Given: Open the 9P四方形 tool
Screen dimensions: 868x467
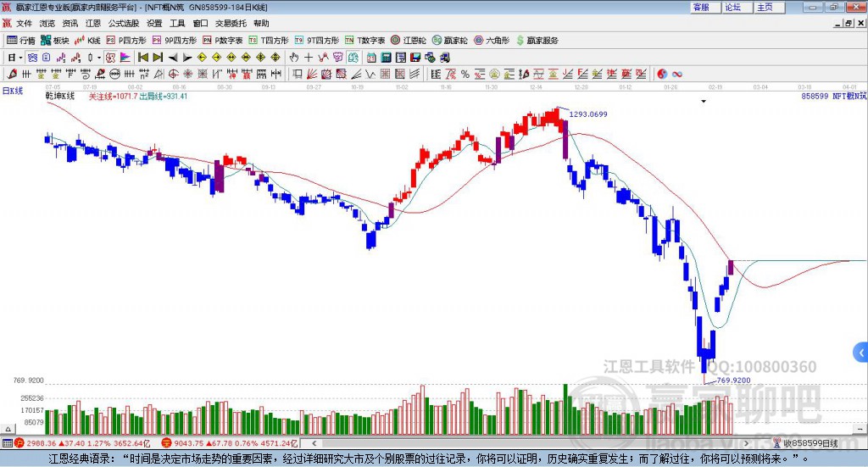Looking at the screenshot, I should (x=175, y=41).
